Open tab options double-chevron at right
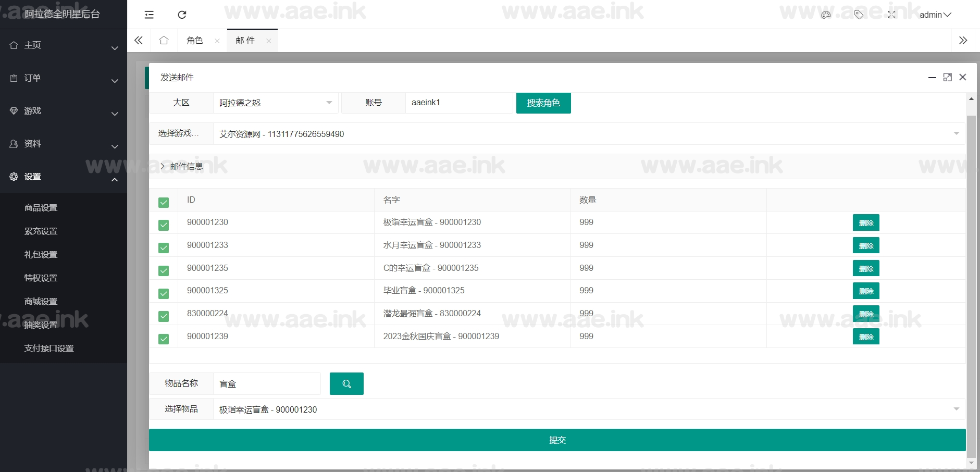The width and height of the screenshot is (980, 472). [x=963, y=40]
